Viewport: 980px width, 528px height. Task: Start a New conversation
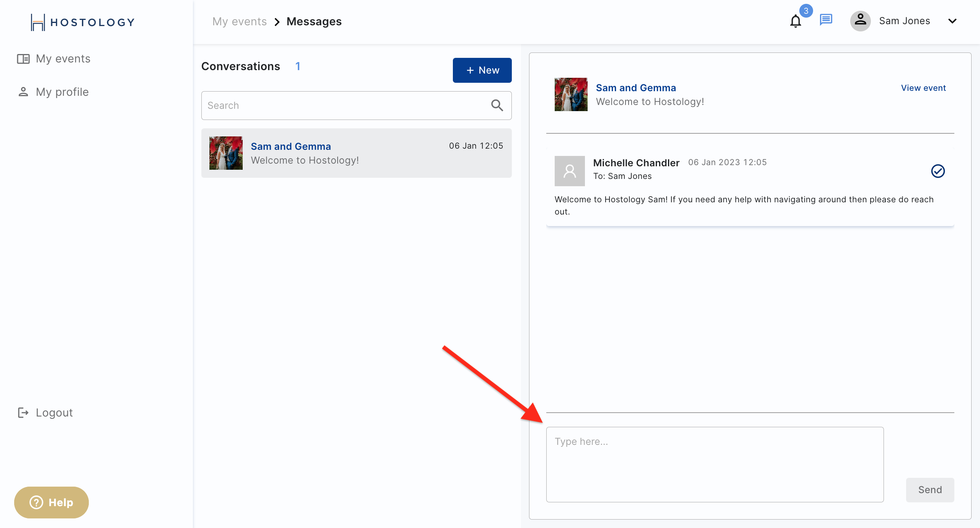coord(482,70)
